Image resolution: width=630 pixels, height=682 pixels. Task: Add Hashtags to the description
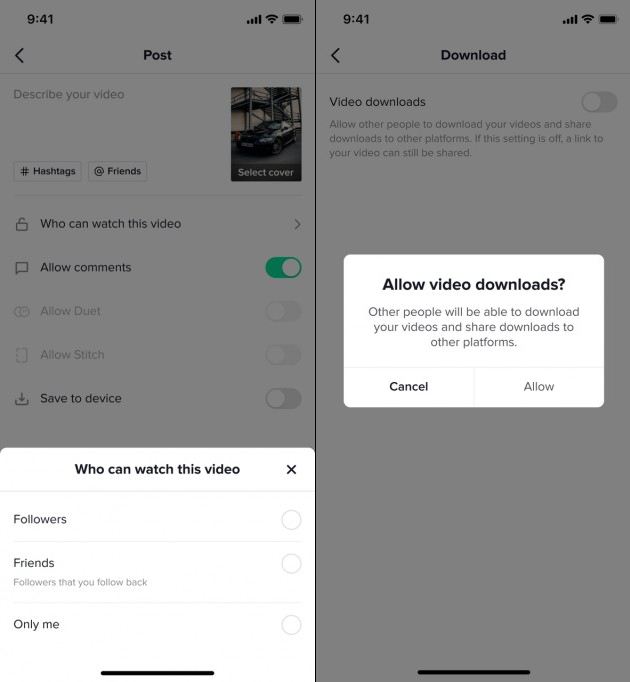(x=47, y=171)
